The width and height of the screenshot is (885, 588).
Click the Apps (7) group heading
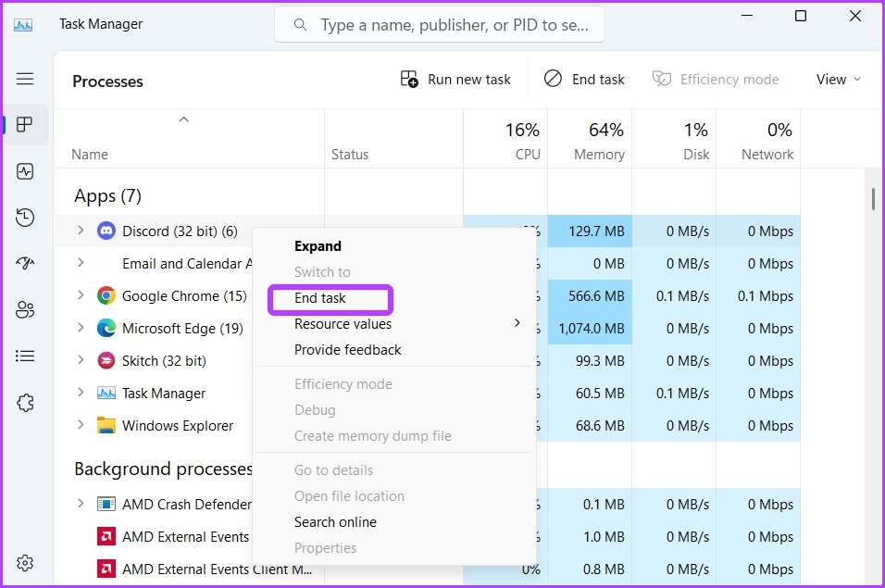tap(107, 195)
